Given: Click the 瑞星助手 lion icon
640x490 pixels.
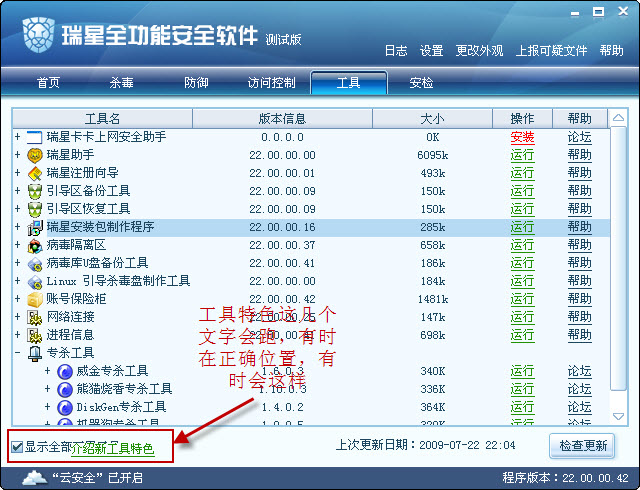Looking at the screenshot, I should (x=35, y=155).
